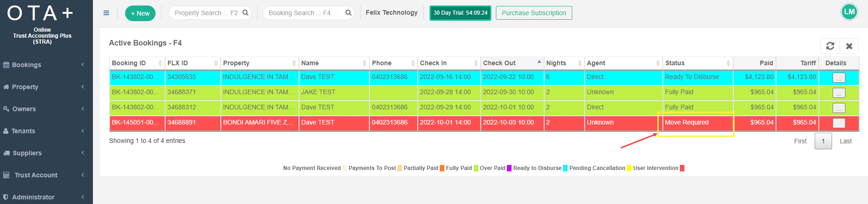Refresh the Active Bookings list
This screenshot has height=204, width=868.
[830, 46]
